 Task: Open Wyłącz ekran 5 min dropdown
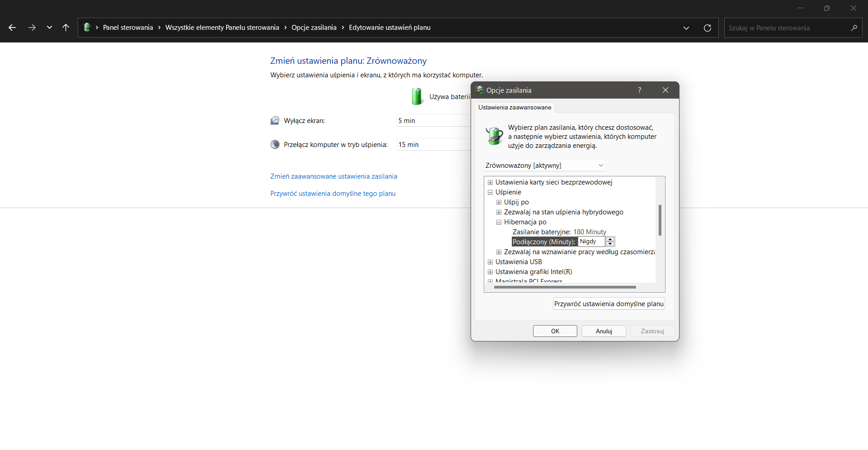pyautogui.click(x=434, y=121)
